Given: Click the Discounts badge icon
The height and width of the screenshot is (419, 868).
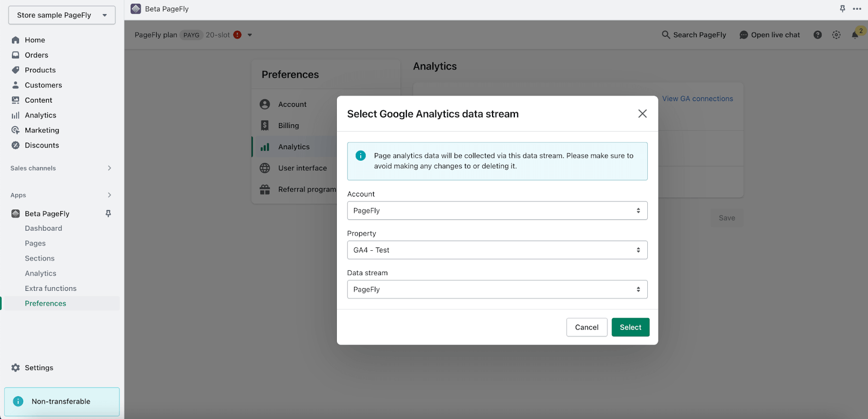Looking at the screenshot, I should tap(15, 145).
